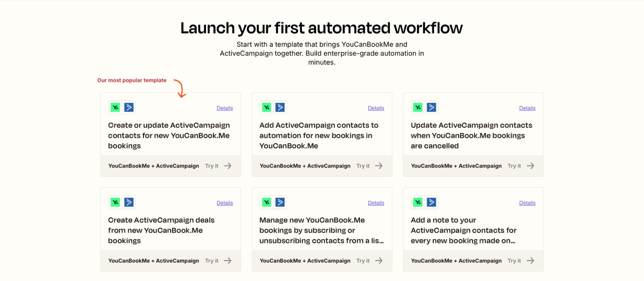Click 'Try it' on 'Add a note' card
The image size is (644, 281).
point(514,260)
